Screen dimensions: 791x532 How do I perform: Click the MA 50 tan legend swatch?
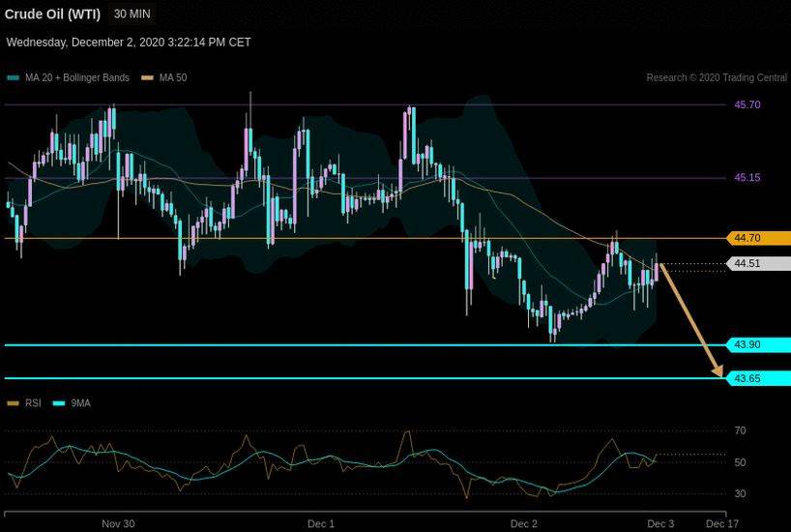[147, 78]
